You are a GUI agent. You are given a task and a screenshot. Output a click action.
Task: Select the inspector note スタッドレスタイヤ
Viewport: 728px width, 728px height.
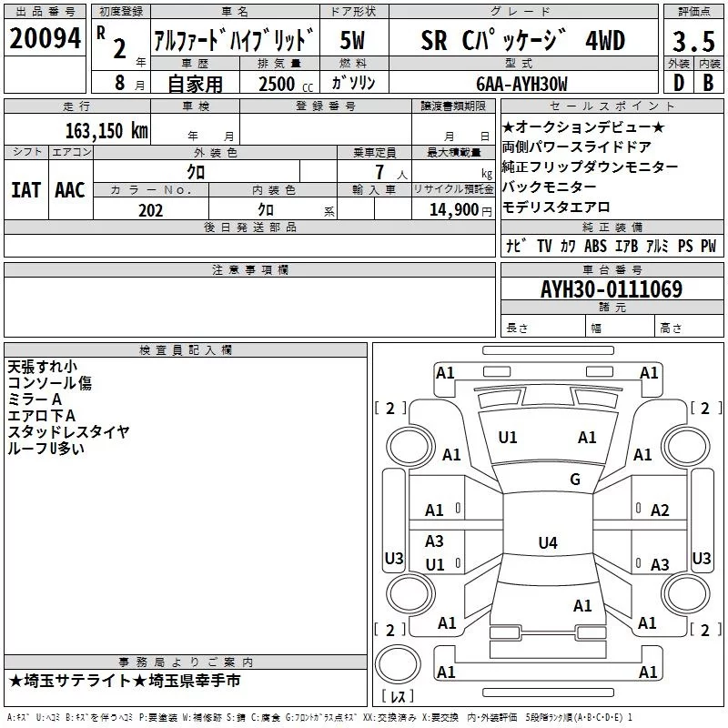(x=68, y=431)
